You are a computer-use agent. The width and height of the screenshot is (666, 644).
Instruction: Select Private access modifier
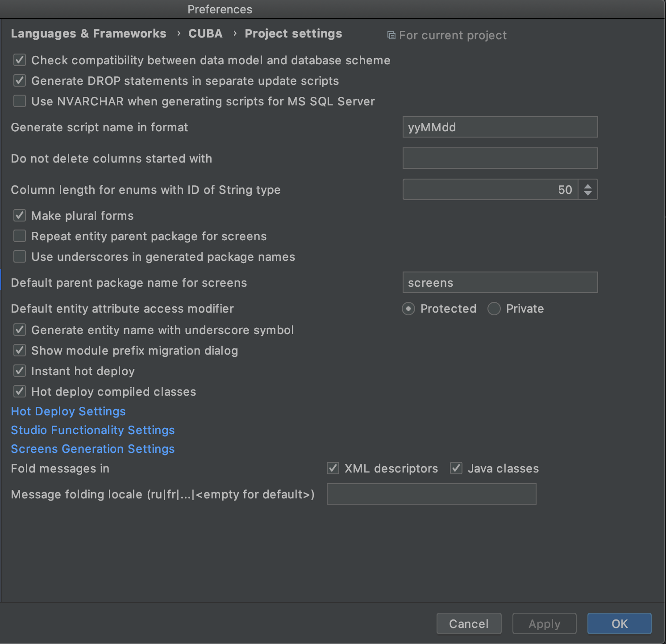(494, 309)
